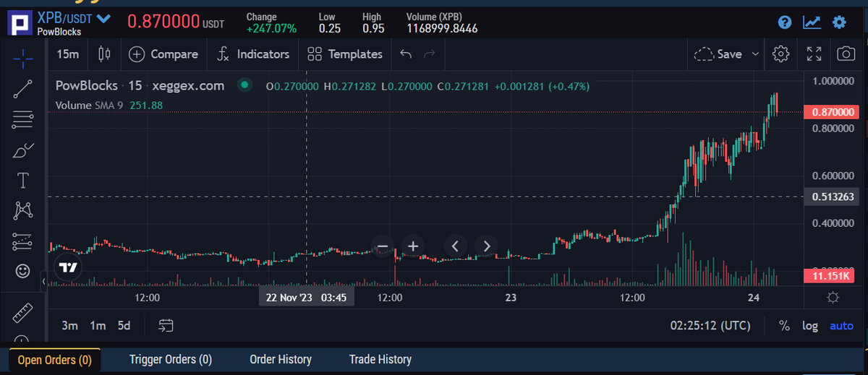Click the PowBlocks · 15 · xeggex.com chart title
Image resolution: width=868 pixels, height=375 pixels.
140,85
